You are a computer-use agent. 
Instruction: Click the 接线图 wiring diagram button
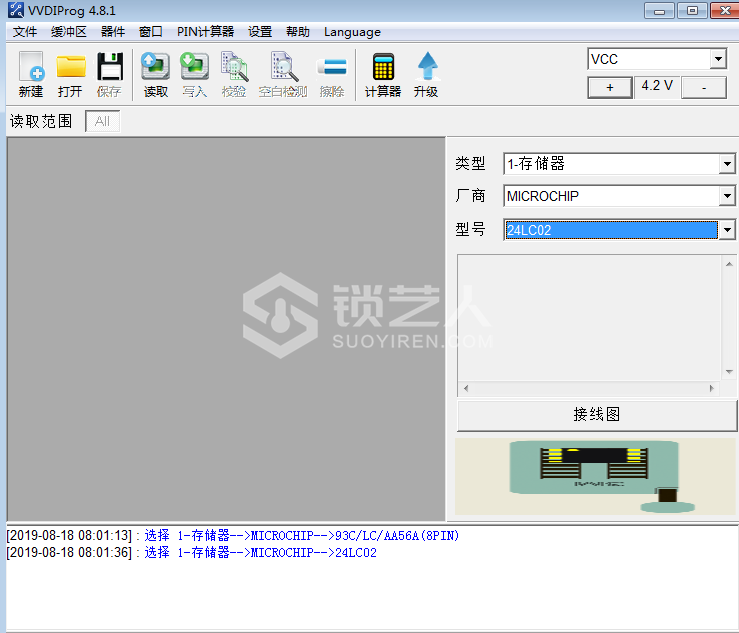pyautogui.click(x=597, y=415)
